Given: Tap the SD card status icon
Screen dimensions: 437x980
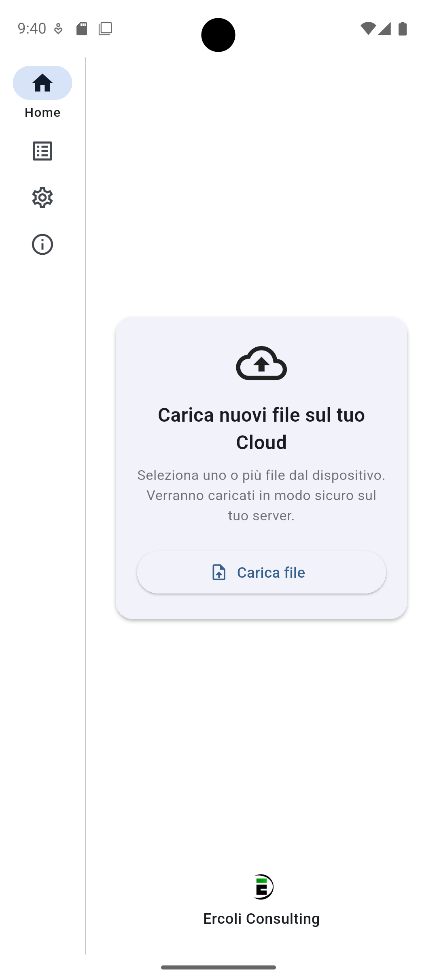Looking at the screenshot, I should pyautogui.click(x=82, y=29).
